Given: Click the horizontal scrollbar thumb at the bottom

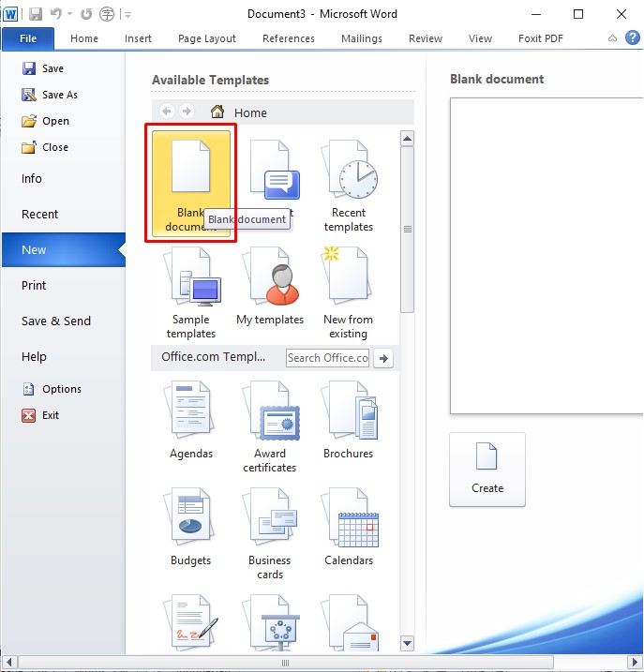Looking at the screenshot, I should (x=286, y=662).
